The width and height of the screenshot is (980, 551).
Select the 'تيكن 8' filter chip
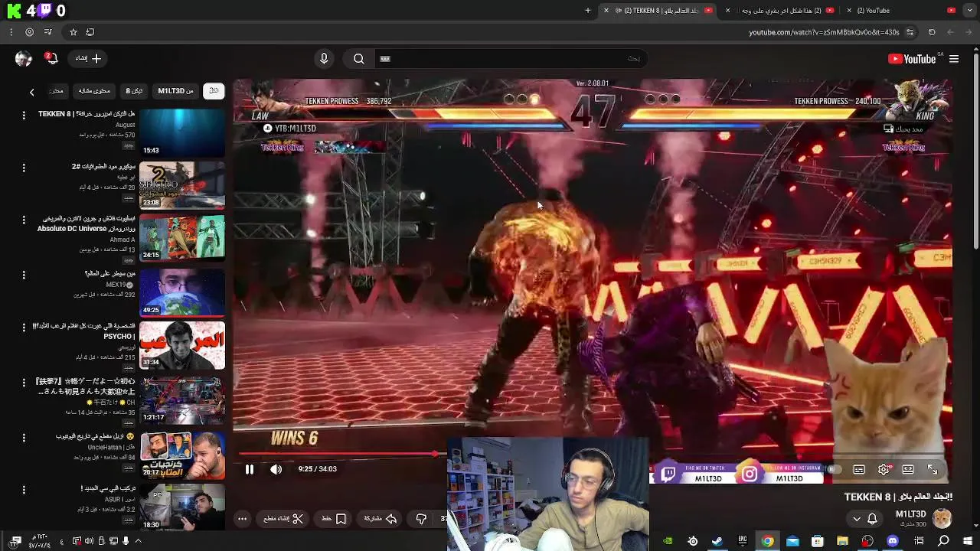tap(134, 91)
